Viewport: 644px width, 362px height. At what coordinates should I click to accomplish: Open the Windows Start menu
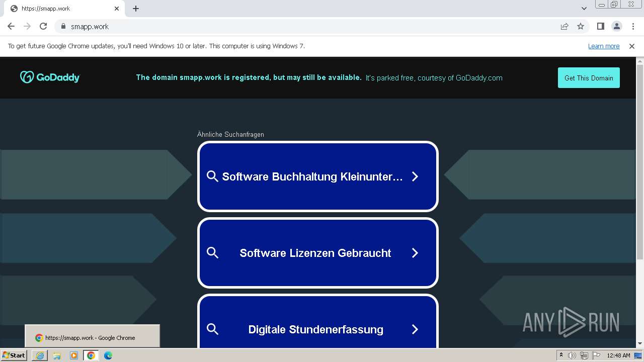pos(14,355)
